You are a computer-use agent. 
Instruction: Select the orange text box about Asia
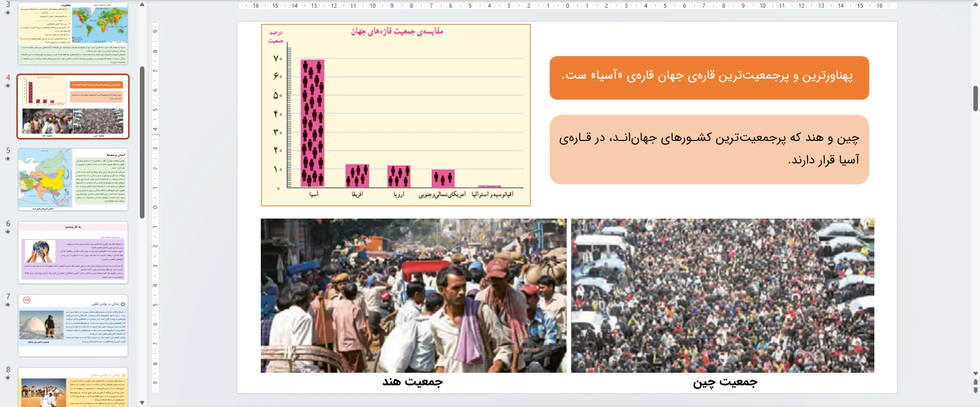tap(709, 78)
